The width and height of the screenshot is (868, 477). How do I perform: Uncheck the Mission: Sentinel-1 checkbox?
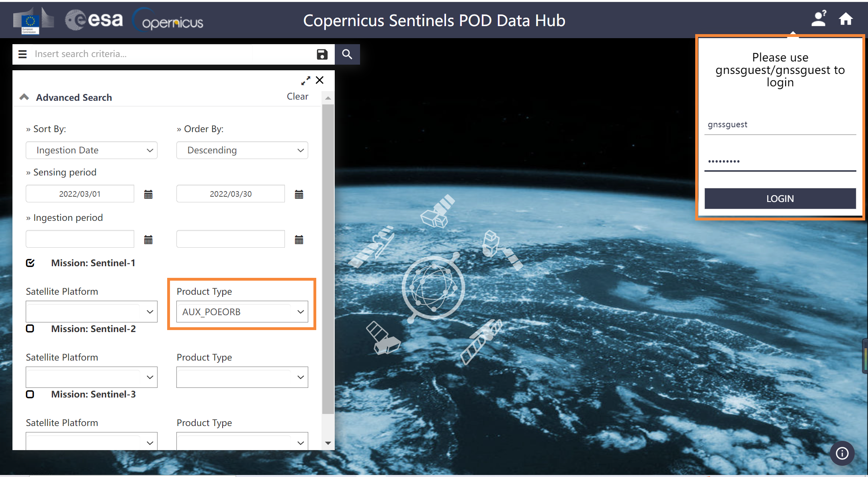31,263
